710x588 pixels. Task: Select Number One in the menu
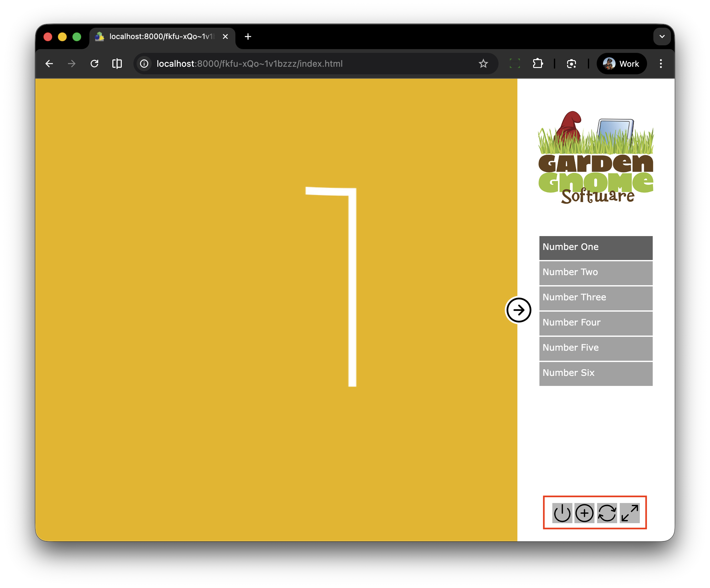pyautogui.click(x=596, y=247)
